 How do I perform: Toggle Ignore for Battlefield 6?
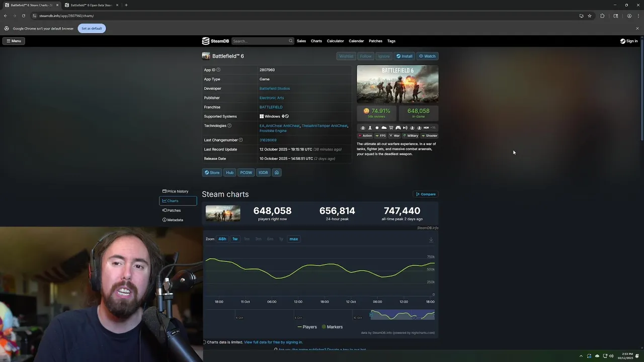[384, 56]
